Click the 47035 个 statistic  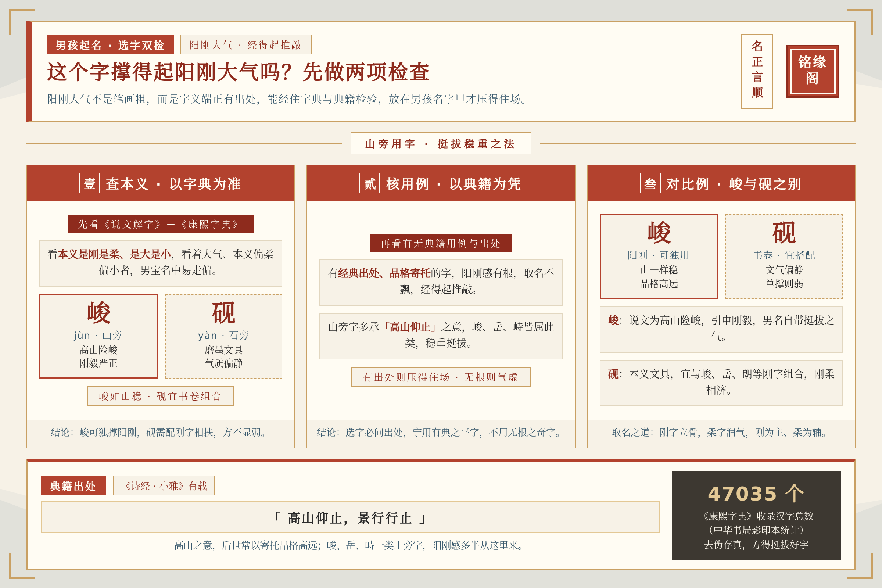(756, 493)
